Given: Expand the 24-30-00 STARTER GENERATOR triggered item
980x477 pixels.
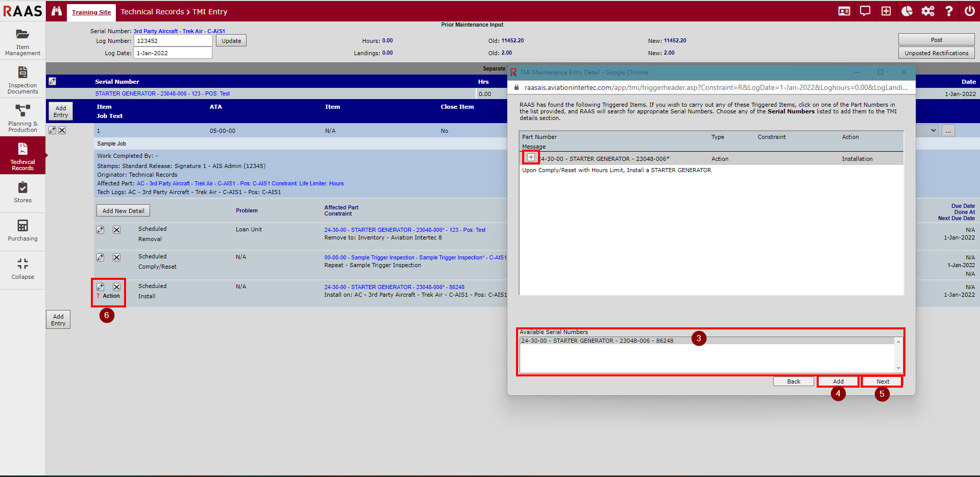Looking at the screenshot, I should 531,157.
